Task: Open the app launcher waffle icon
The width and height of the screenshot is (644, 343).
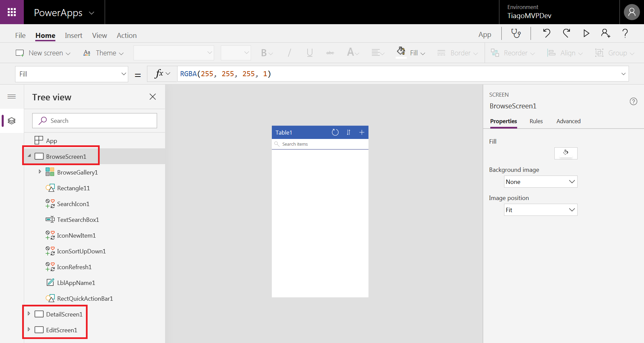Action: (x=12, y=12)
